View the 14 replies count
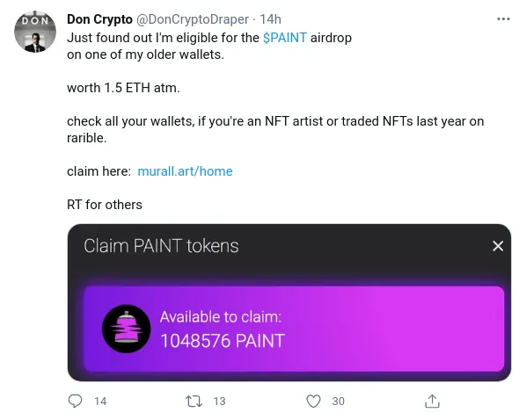 pyautogui.click(x=100, y=402)
